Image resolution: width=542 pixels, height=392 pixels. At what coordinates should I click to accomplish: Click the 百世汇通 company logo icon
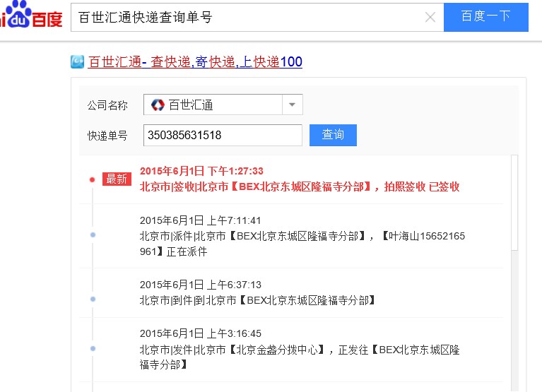[158, 105]
